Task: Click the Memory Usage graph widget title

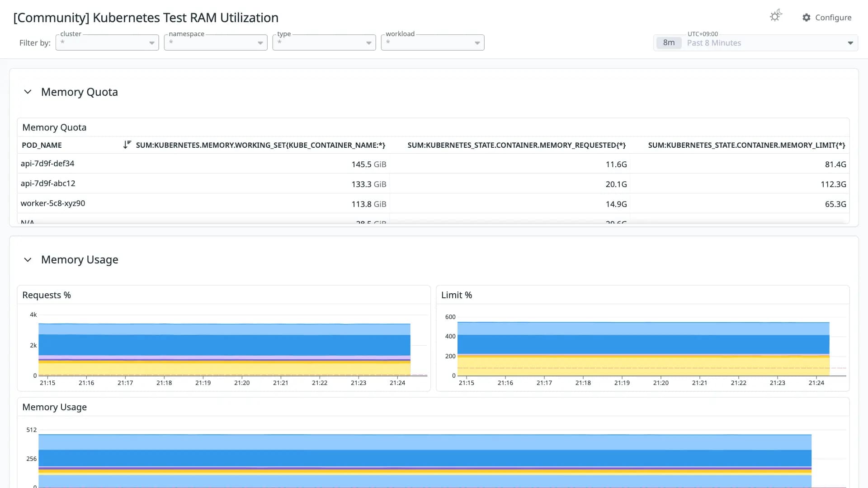Action: pyautogui.click(x=54, y=407)
